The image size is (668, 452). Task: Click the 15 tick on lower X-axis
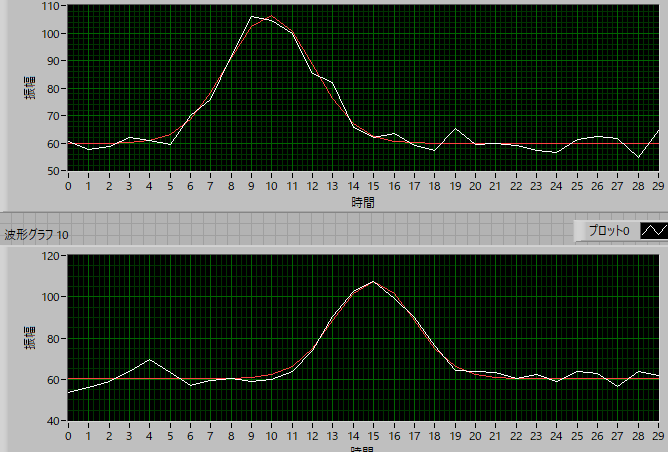(x=373, y=436)
